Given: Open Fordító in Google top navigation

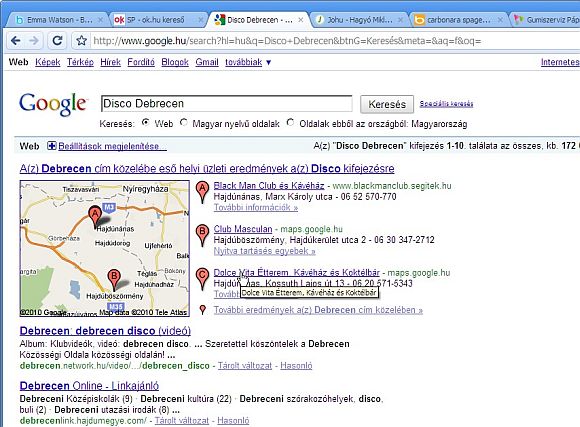Looking at the screenshot, I should click(141, 62).
